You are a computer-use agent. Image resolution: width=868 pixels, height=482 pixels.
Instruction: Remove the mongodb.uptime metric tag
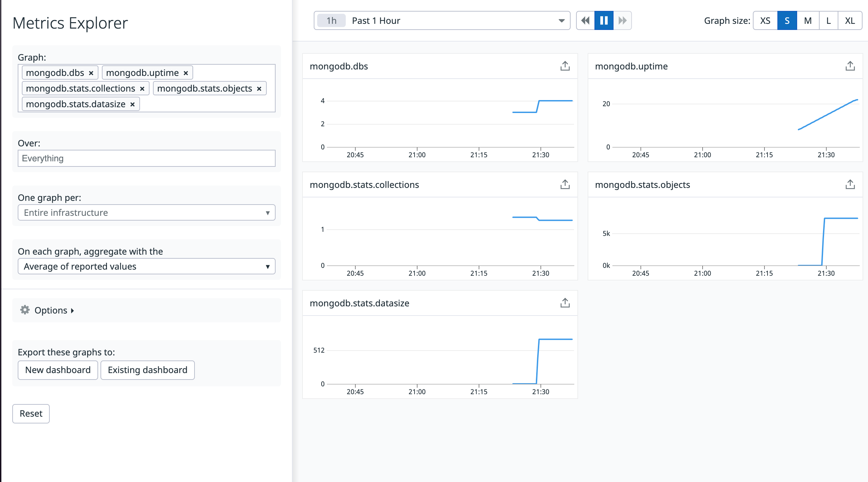(x=186, y=73)
